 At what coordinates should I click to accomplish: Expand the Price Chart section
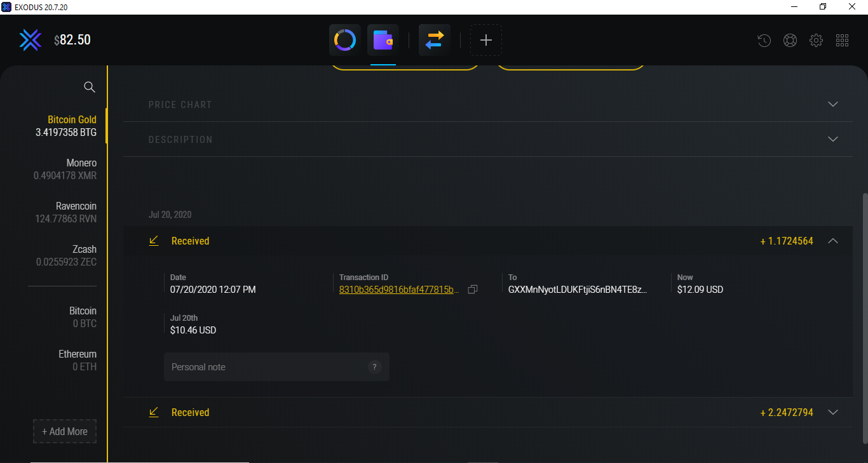[x=833, y=104]
